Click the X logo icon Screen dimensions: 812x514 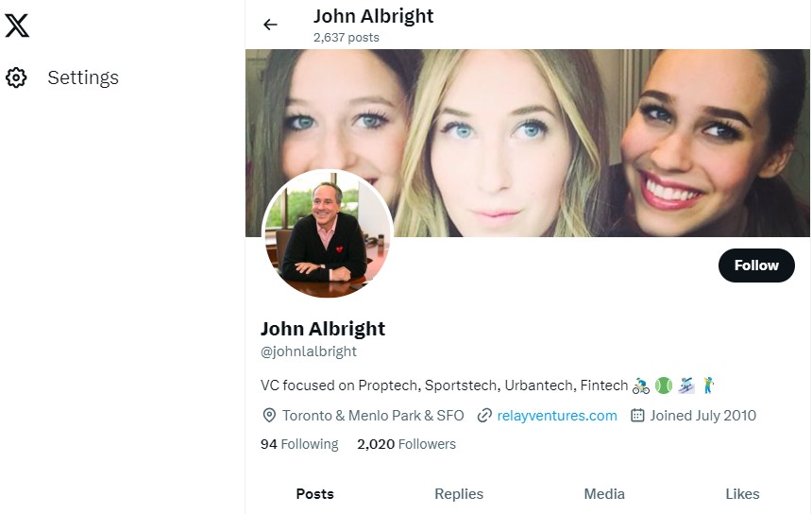(x=17, y=26)
